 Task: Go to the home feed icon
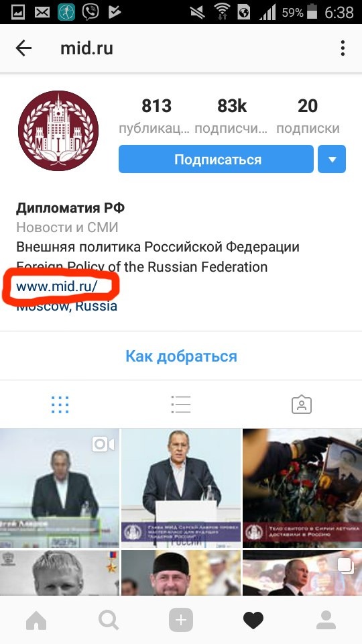coord(36,621)
